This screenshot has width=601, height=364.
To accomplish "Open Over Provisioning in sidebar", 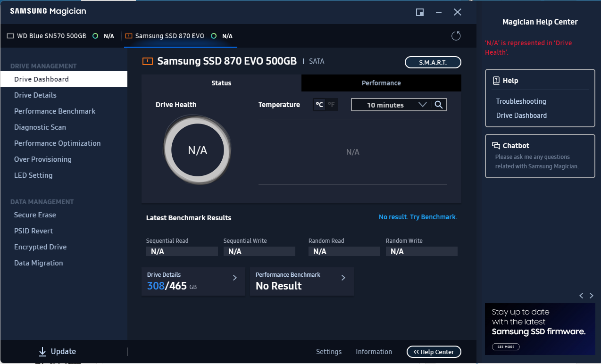I will coord(64,159).
